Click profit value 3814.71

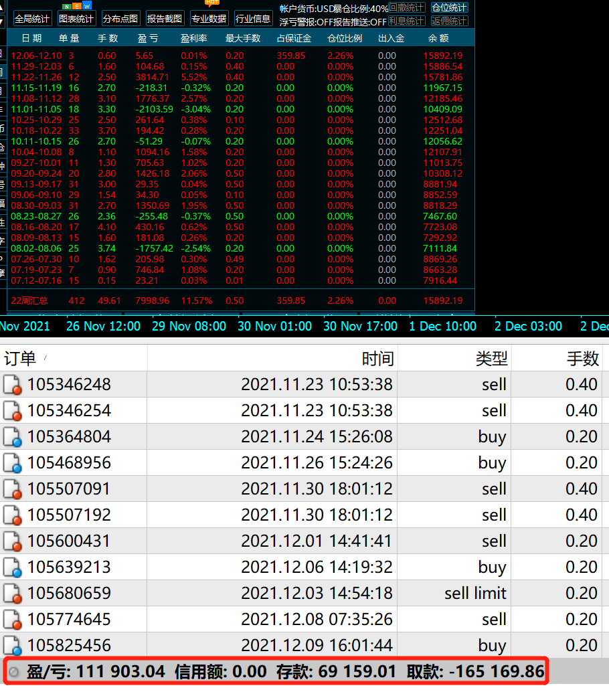[153, 77]
